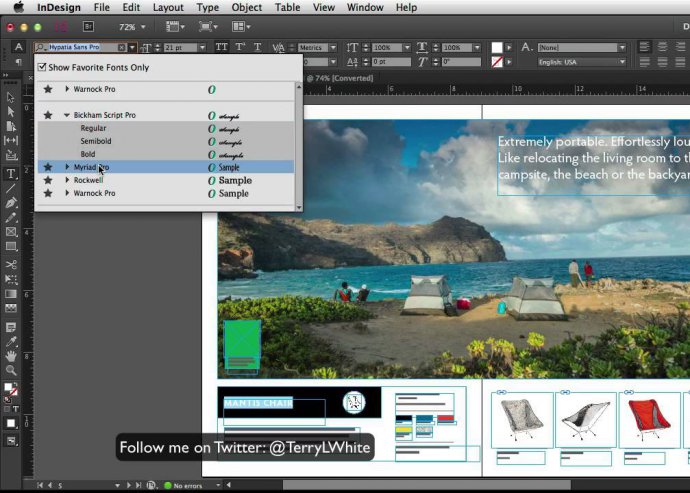Collapse Bickham Script Pro font family
The height and width of the screenshot is (493, 690).
click(x=67, y=115)
